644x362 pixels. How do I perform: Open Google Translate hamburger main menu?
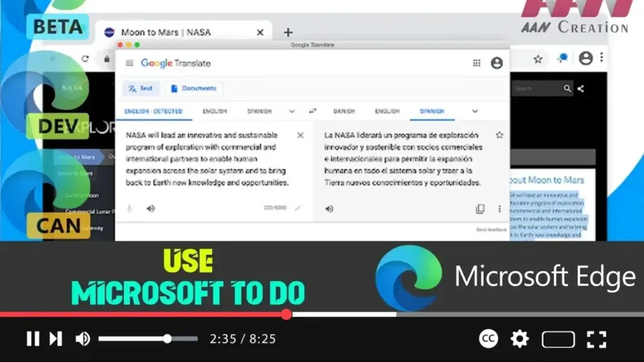point(130,63)
